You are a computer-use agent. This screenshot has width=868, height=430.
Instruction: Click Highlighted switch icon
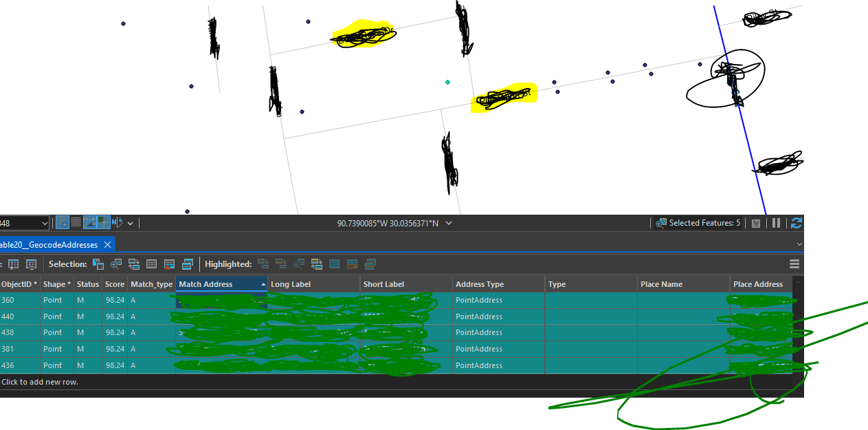tap(316, 264)
